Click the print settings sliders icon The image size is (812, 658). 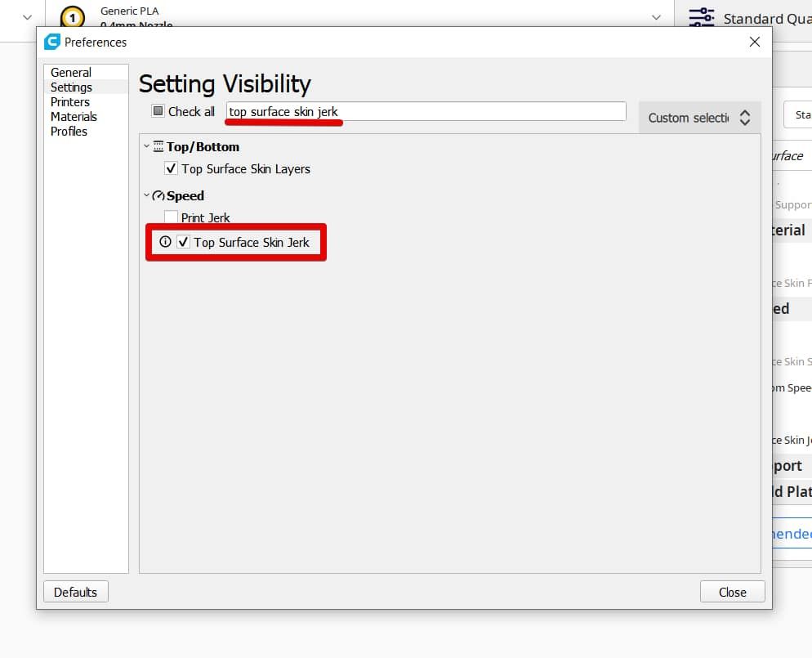(700, 18)
